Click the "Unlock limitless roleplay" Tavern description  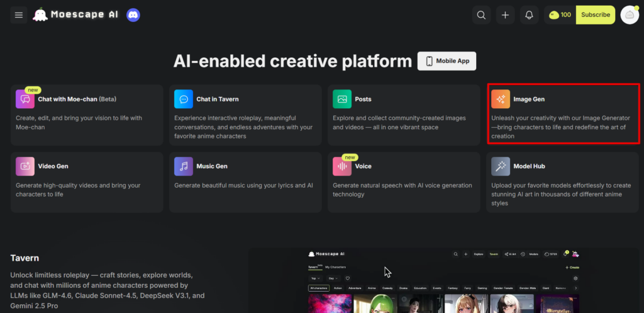point(107,290)
